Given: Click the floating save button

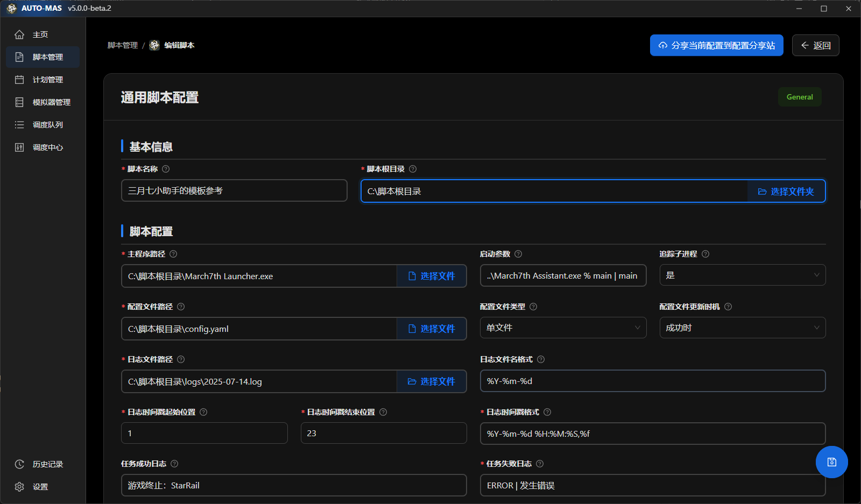Looking at the screenshot, I should tap(831, 462).
